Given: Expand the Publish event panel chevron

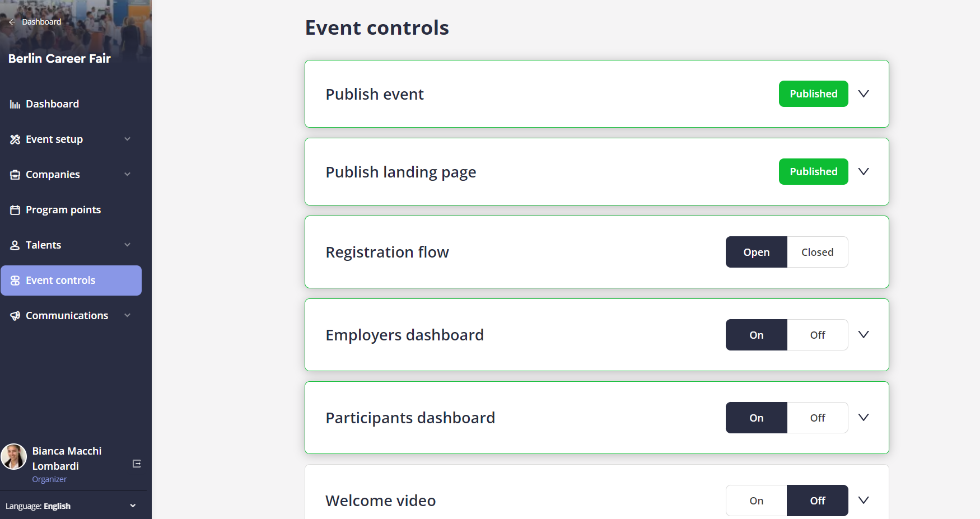Looking at the screenshot, I should click(x=864, y=93).
